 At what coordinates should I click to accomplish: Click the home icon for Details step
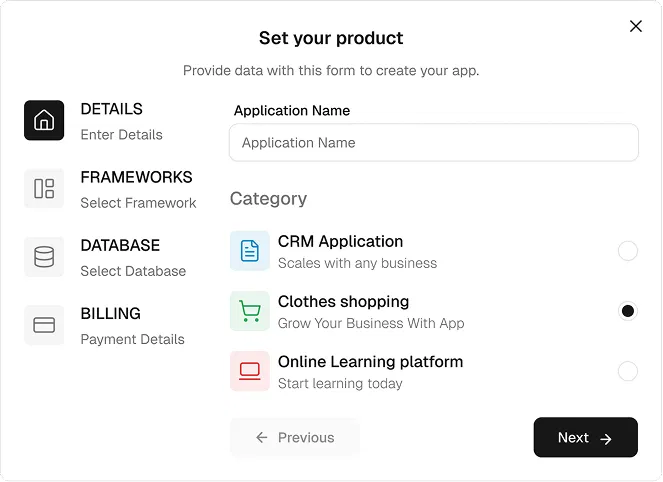[x=44, y=121]
